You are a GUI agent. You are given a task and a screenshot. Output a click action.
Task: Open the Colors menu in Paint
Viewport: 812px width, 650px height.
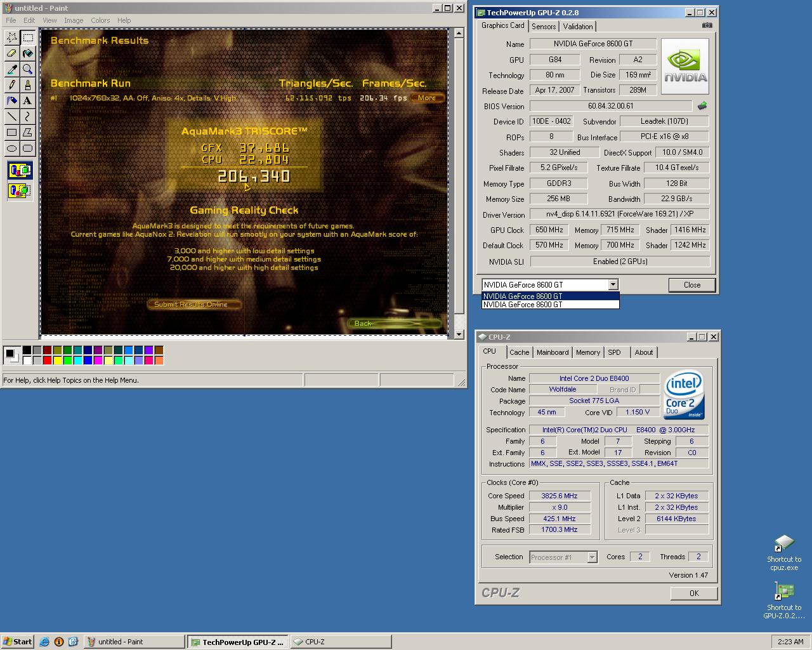click(x=100, y=20)
